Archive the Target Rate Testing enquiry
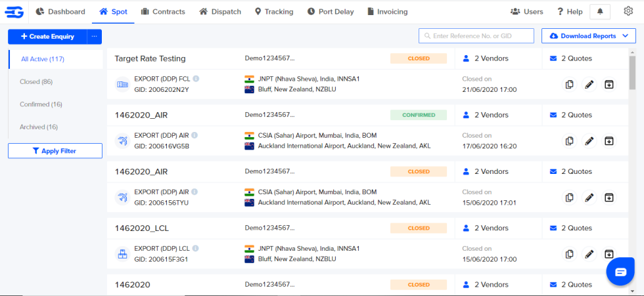Screen dimensions: 644x296 pos(609,85)
